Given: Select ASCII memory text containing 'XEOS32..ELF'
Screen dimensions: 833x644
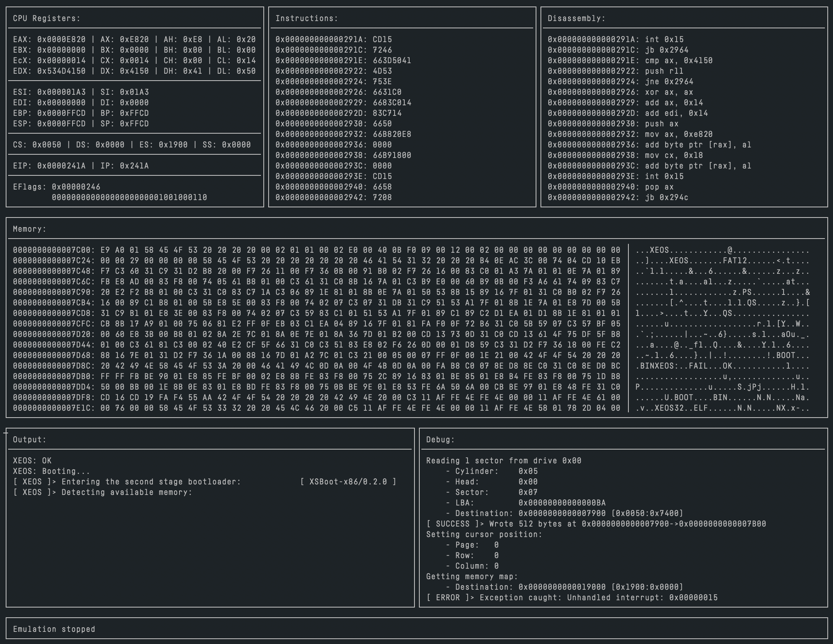Looking at the screenshot, I should coord(722,408).
